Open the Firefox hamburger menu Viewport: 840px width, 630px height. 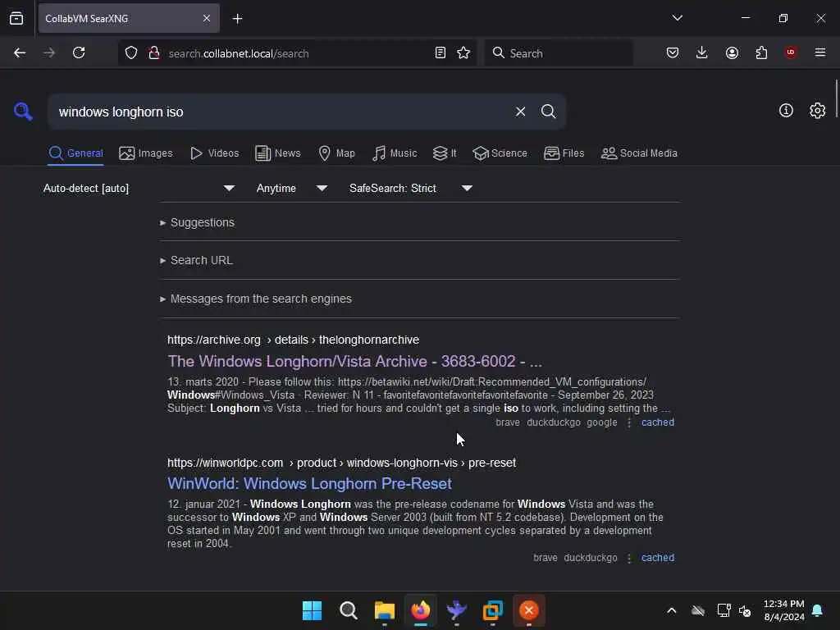(x=820, y=52)
